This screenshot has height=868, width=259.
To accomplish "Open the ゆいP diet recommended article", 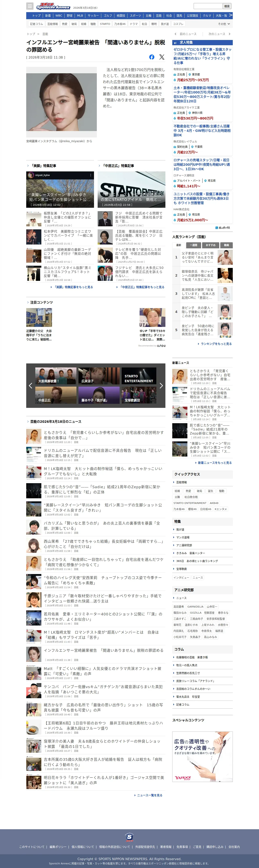I will [152, 324].
